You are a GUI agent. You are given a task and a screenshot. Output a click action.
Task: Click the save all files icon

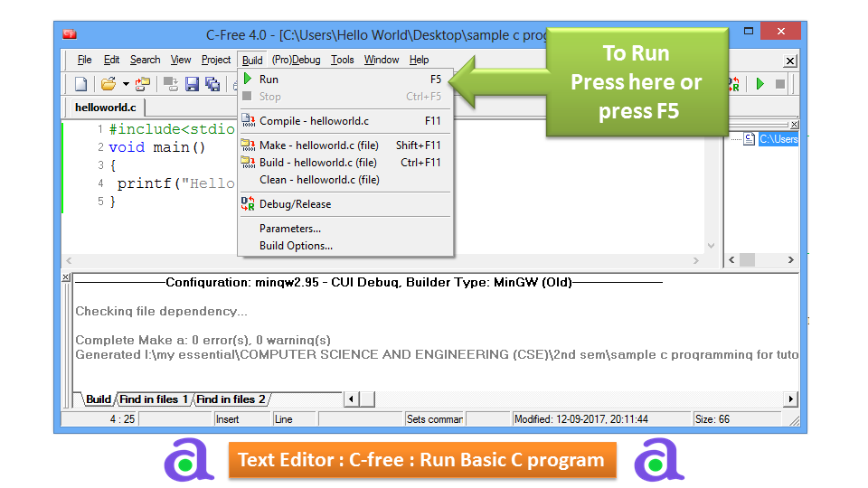212,84
